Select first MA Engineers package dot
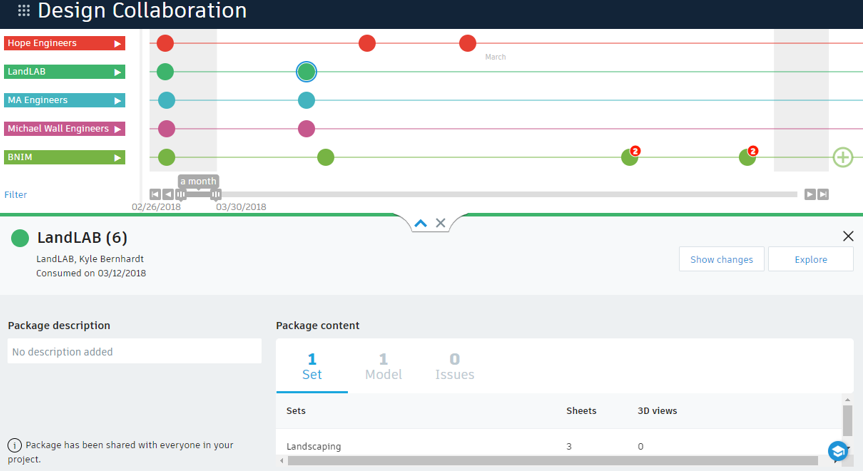863x471 pixels. click(166, 100)
